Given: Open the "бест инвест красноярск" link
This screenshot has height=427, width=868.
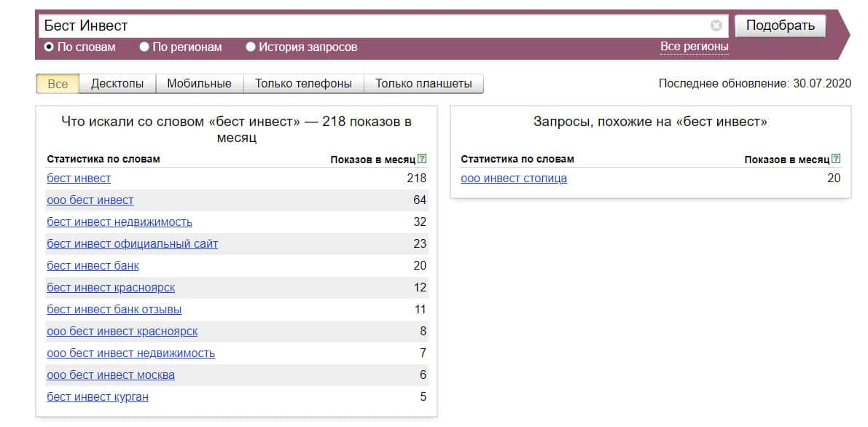Looking at the screenshot, I should pyautogui.click(x=111, y=287).
